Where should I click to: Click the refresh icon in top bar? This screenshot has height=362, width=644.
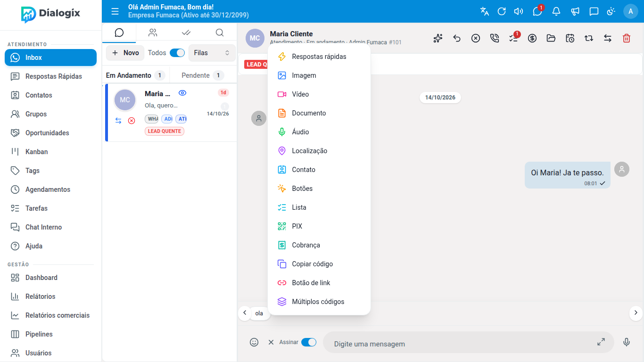click(502, 11)
